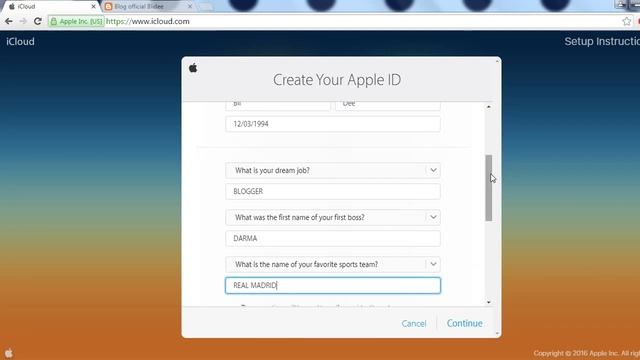This screenshot has height=360, width=640.
Task: Click the Copyright Apple Inc. footer text
Action: (x=587, y=353)
